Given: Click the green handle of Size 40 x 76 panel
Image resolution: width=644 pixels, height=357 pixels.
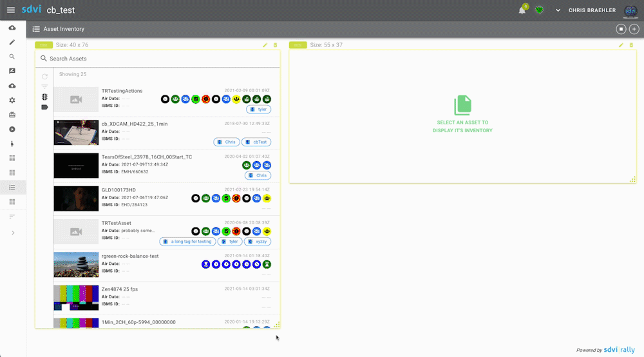Looking at the screenshot, I should click(44, 45).
